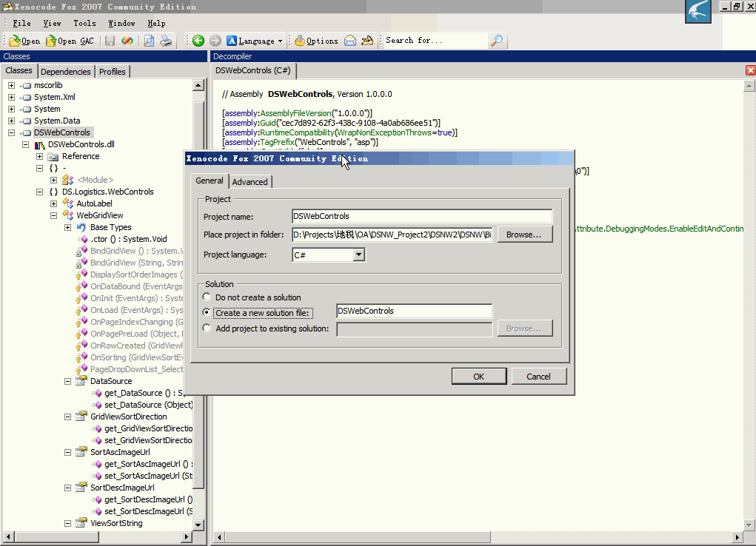Click OK in the dialog
The height and width of the screenshot is (546, 756).
479,377
